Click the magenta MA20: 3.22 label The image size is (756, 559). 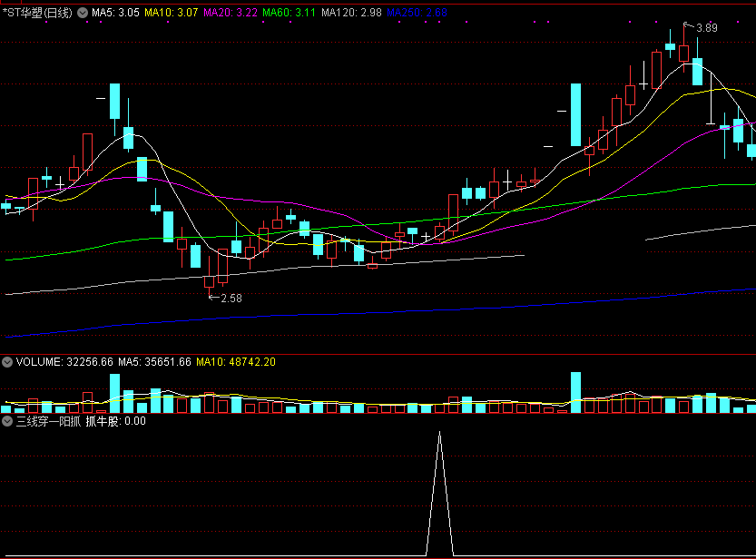tap(231, 13)
